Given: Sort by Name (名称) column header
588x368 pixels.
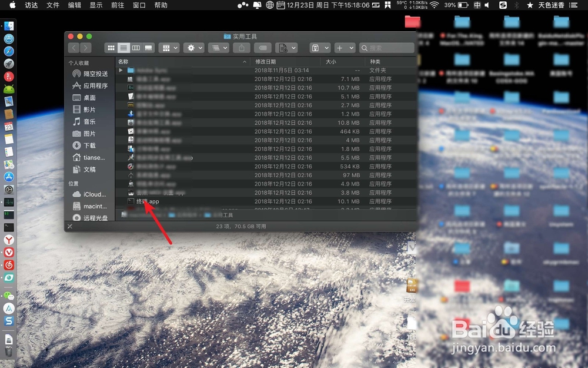Looking at the screenshot, I should [x=182, y=62].
